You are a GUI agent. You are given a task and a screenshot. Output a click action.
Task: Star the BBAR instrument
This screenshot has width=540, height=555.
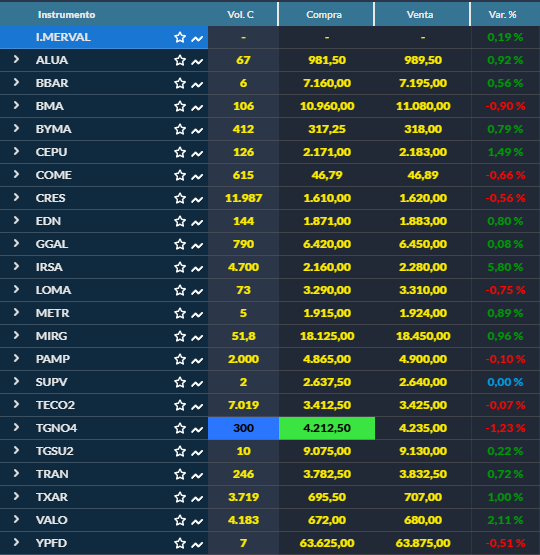(180, 84)
